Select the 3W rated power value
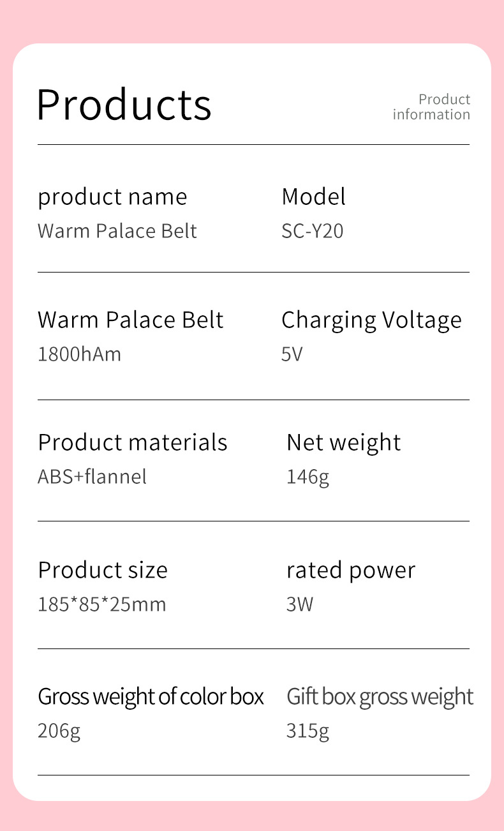504x831 pixels. (x=300, y=604)
